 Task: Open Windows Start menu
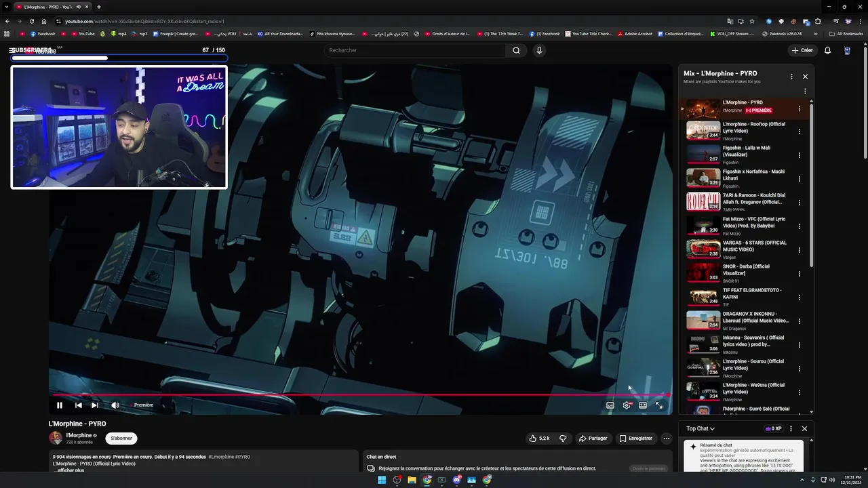pyautogui.click(x=382, y=480)
